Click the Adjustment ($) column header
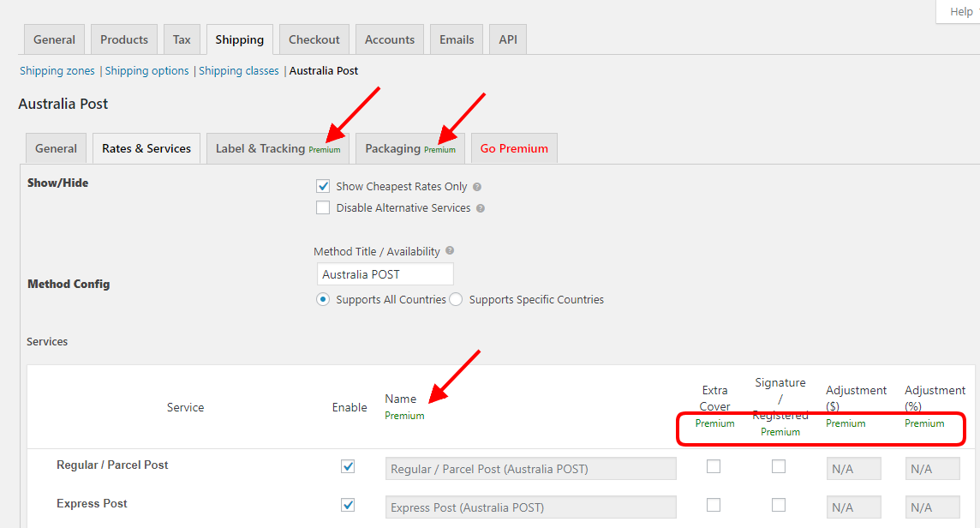Screen dimensions: 980x528 pos(856,398)
